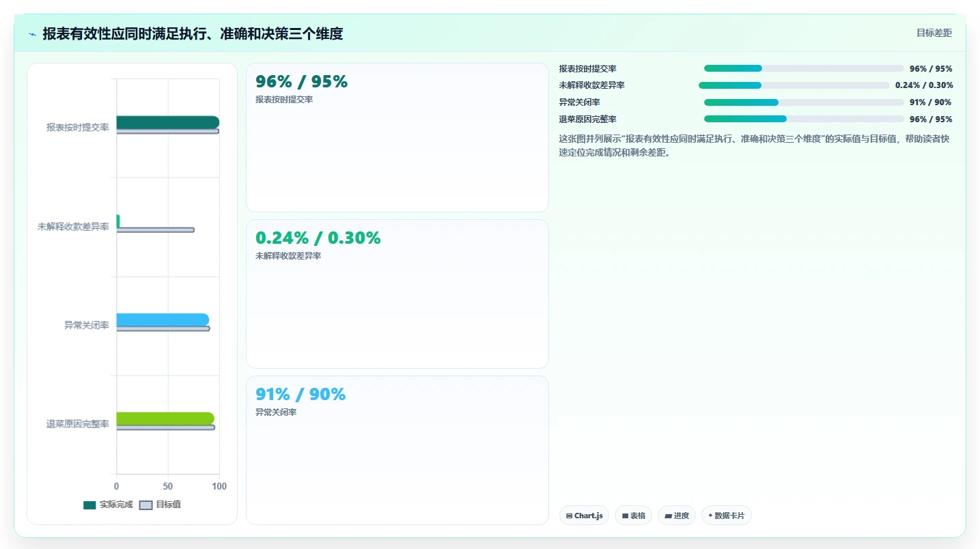Click the 0.24% / 0.30% value beside progress bar
This screenshot has width=980, height=549.
coord(924,85)
